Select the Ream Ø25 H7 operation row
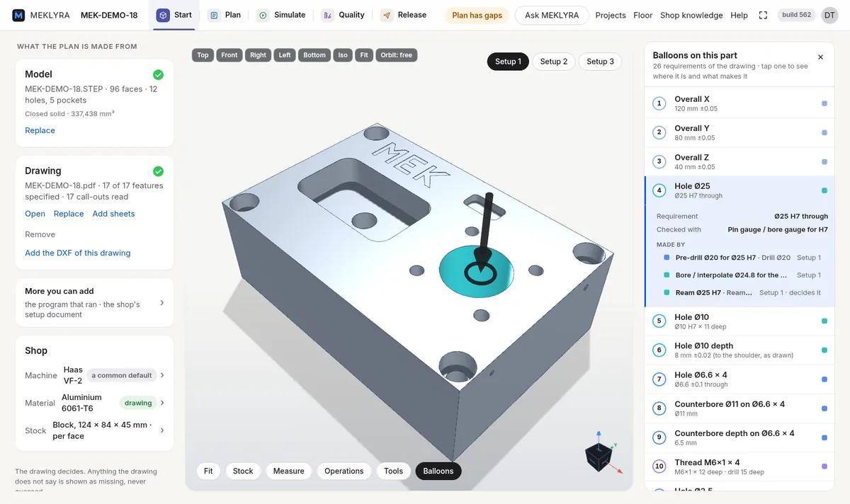This screenshot has height=504, width=850. coord(743,292)
